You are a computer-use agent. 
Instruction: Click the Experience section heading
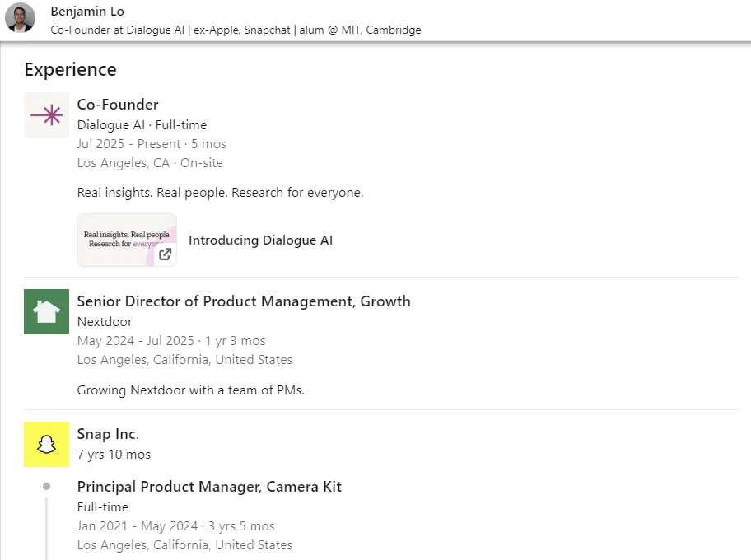pyautogui.click(x=70, y=70)
